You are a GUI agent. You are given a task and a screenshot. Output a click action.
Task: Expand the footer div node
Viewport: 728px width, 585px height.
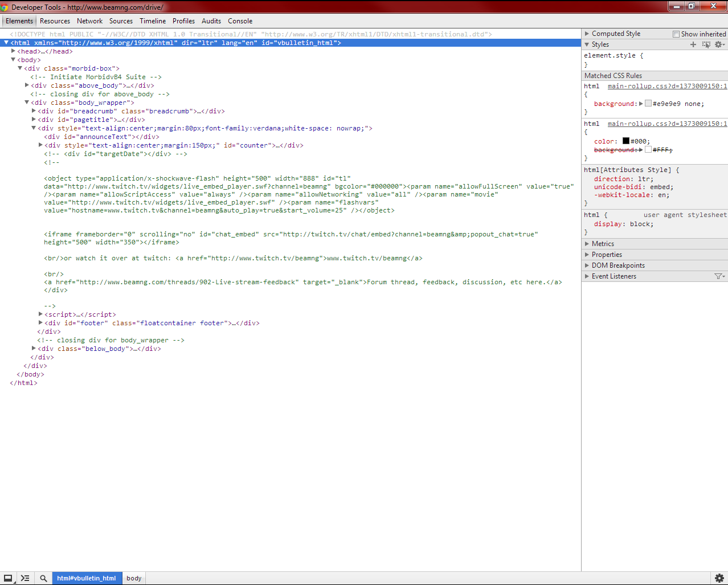pos(40,323)
